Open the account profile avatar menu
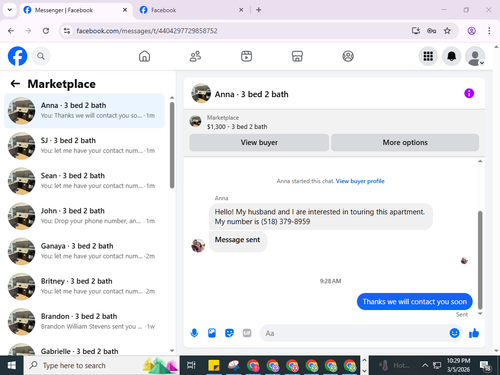The image size is (500, 375). pyautogui.click(x=475, y=56)
